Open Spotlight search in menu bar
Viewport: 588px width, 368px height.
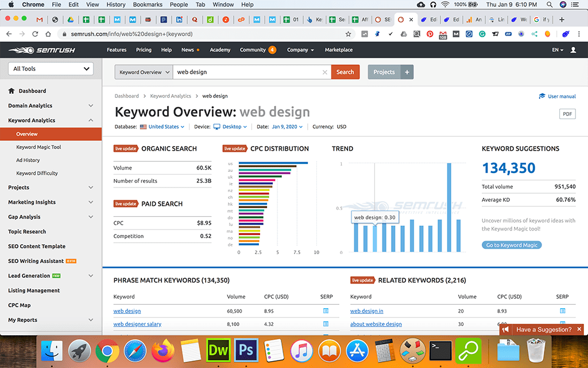[550, 5]
